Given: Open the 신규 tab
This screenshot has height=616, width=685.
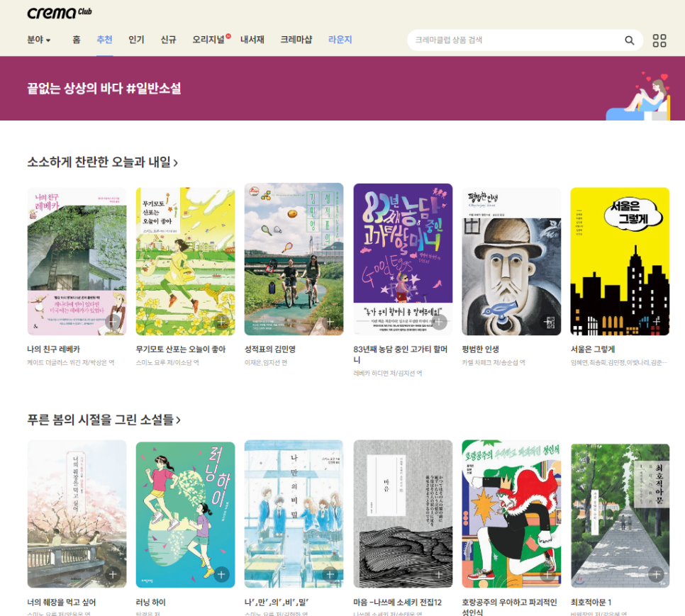Looking at the screenshot, I should (168, 40).
